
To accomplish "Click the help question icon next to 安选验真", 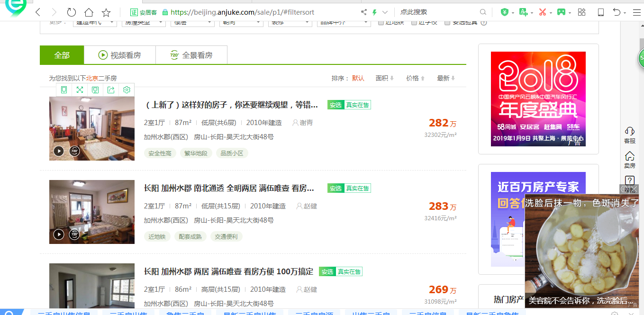I will 484,22.
